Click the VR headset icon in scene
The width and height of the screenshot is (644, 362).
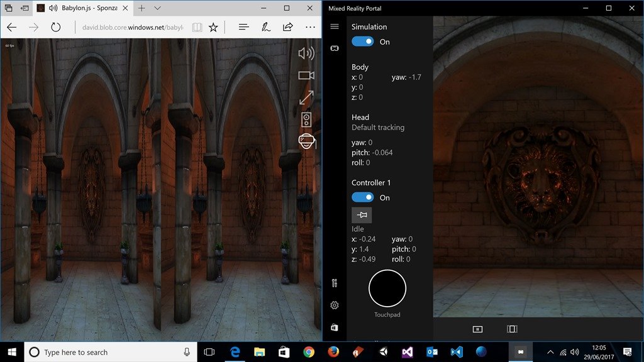tap(307, 141)
